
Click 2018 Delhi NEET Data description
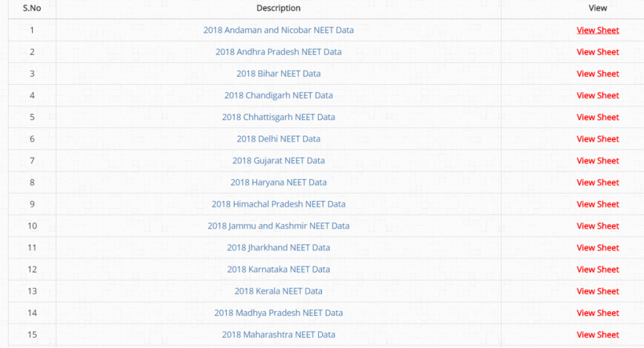coord(279,139)
